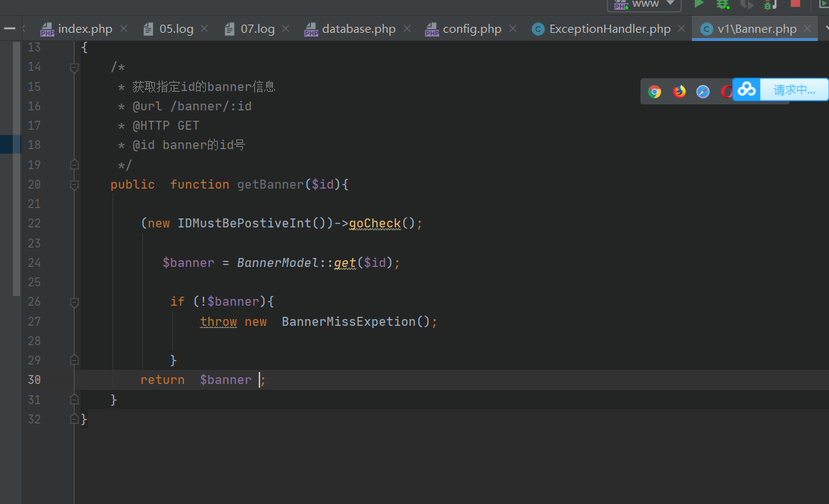Click the PHP file icon on the index.php tab

(x=47, y=29)
